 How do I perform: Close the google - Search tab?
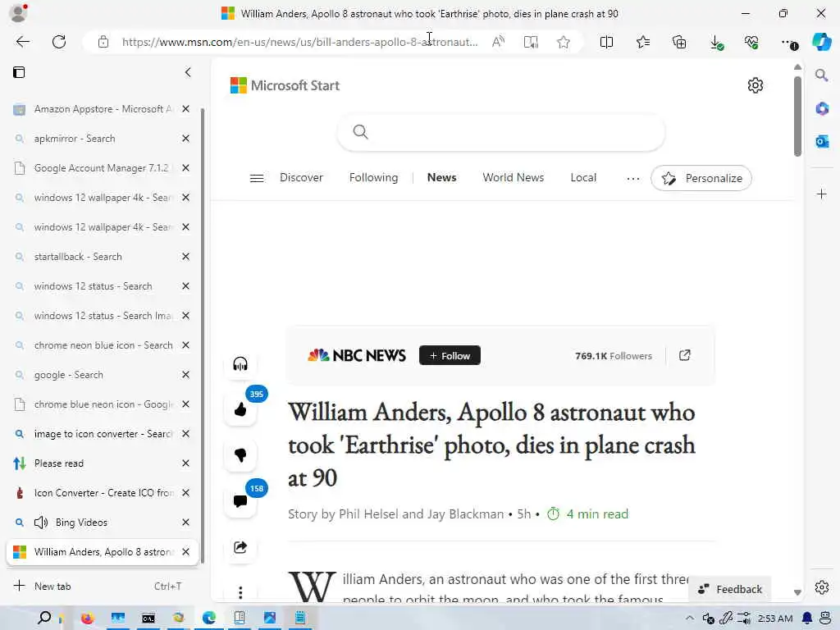(185, 374)
